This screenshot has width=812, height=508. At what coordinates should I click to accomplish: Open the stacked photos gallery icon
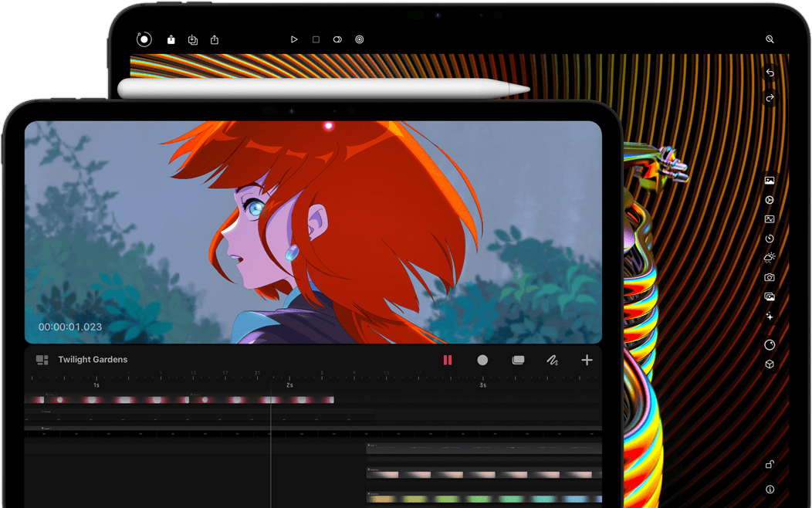point(770,296)
